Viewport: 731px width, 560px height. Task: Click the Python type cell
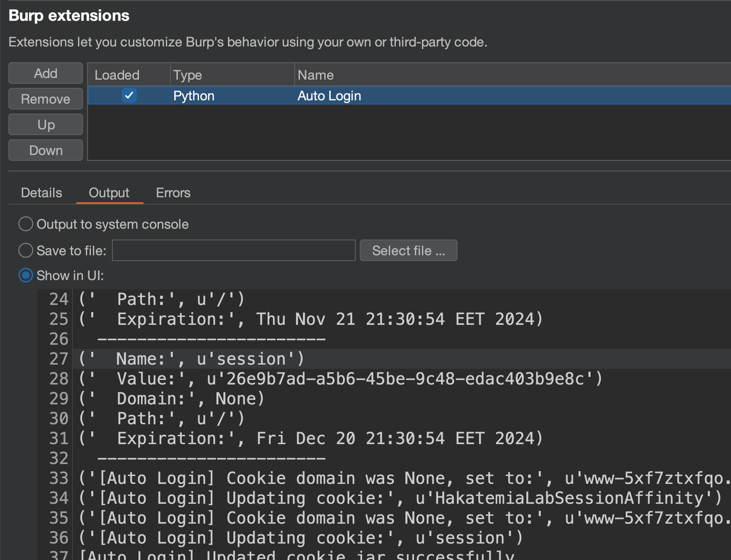tap(194, 96)
